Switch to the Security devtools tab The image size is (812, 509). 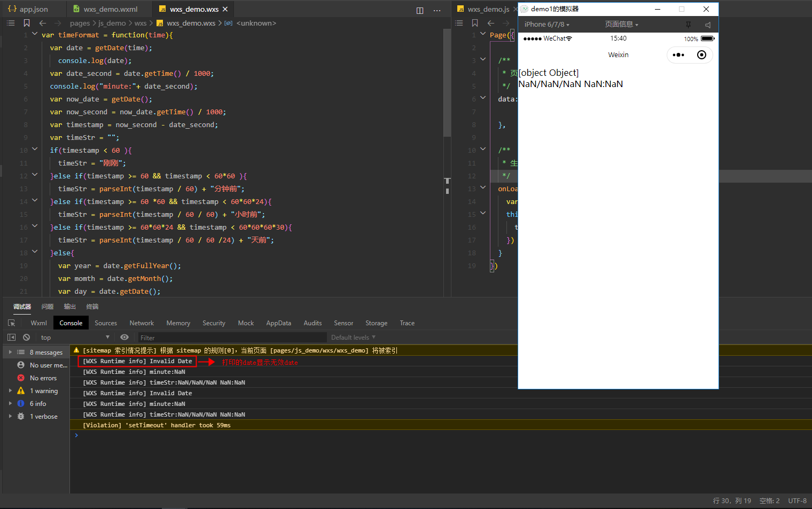(x=214, y=323)
